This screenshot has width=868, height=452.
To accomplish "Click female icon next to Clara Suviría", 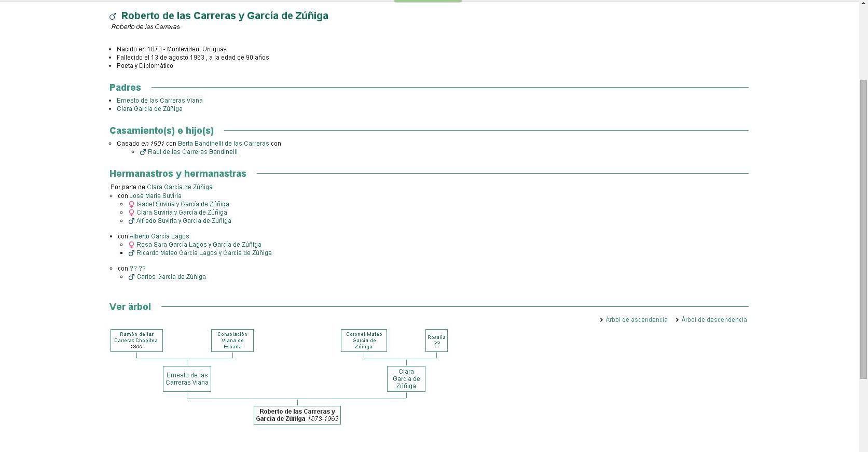I will click(131, 213).
